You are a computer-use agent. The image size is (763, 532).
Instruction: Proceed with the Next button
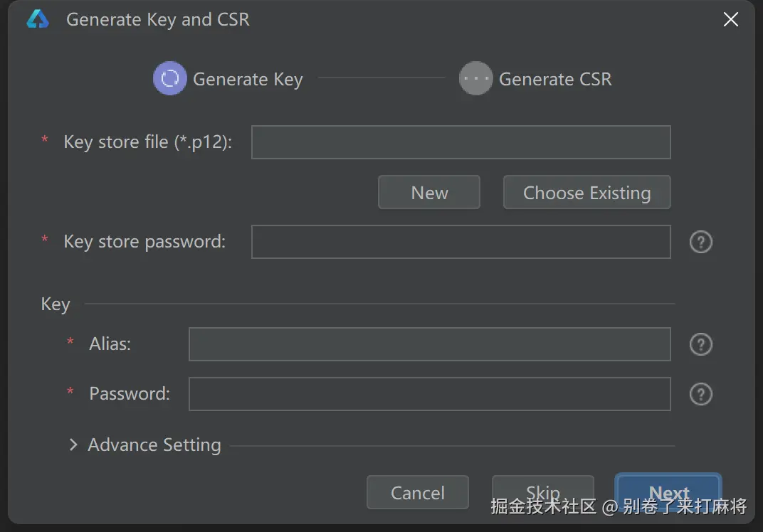(668, 492)
